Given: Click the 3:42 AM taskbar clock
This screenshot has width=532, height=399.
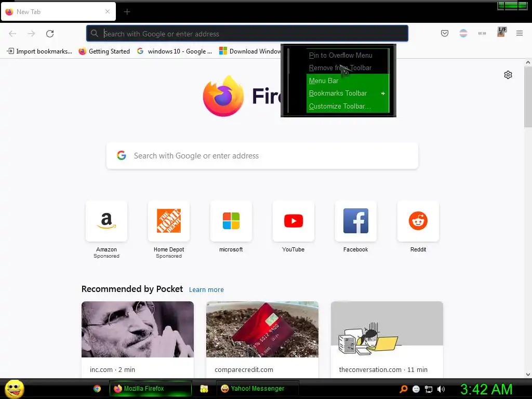Looking at the screenshot, I should (x=486, y=389).
